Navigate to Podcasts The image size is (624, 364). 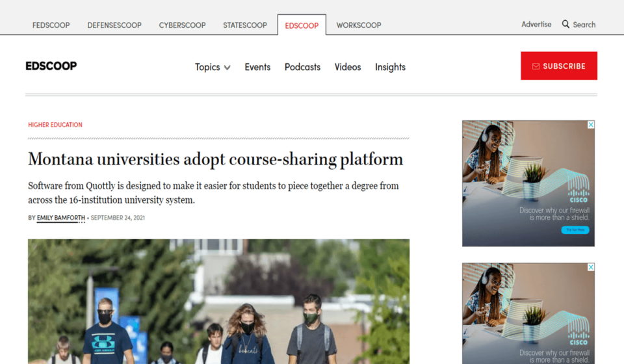click(x=302, y=67)
